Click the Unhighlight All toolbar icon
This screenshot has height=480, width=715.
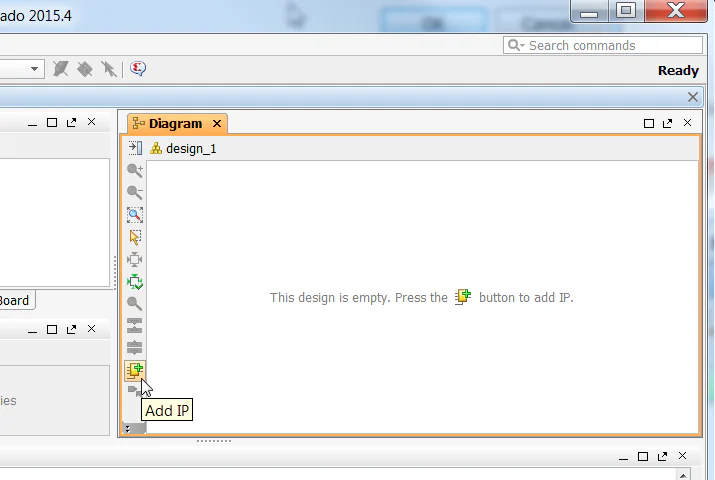[x=60, y=69]
